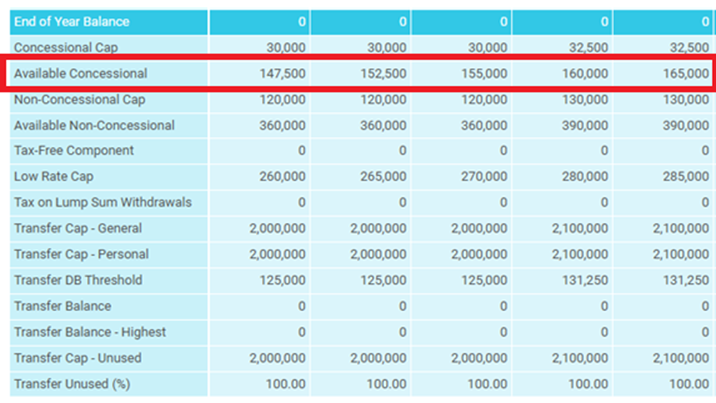Select the Tax-Free Component row label
Image resolution: width=716 pixels, height=403 pixels.
(74, 151)
